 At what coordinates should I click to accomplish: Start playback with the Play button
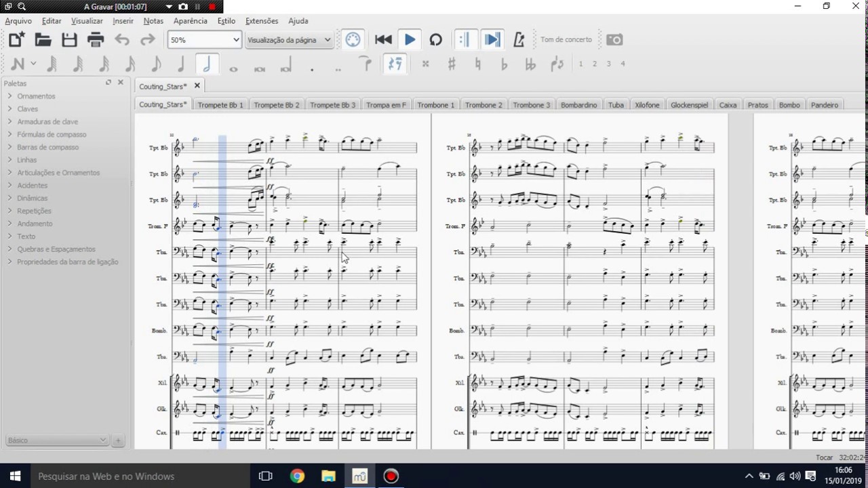click(x=410, y=40)
